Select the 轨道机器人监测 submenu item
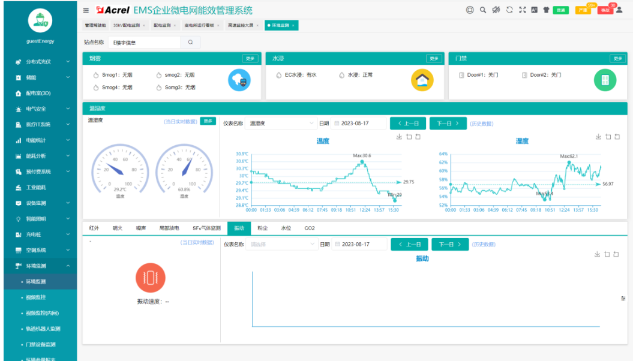 tap(40, 329)
